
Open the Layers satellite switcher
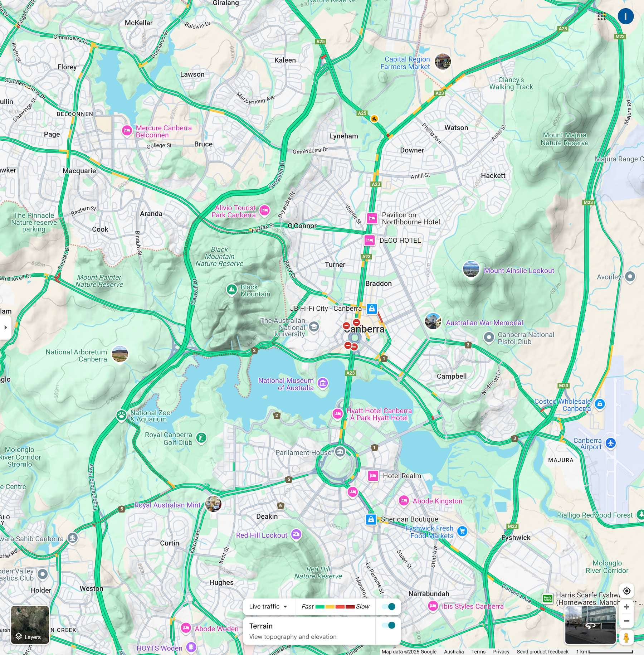click(x=30, y=625)
